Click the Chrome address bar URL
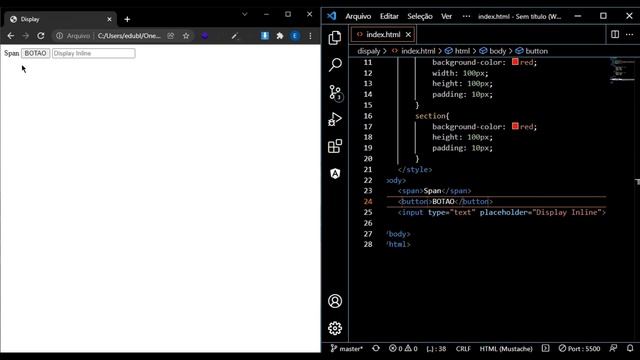This screenshot has height=360, width=640. (x=129, y=36)
